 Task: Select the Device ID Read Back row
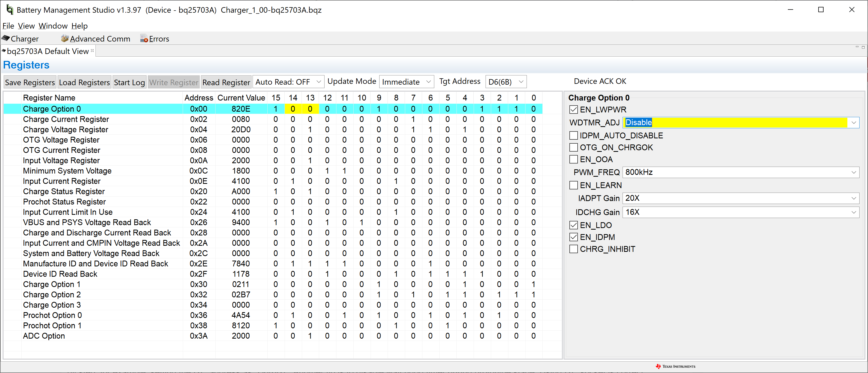pyautogui.click(x=273, y=274)
